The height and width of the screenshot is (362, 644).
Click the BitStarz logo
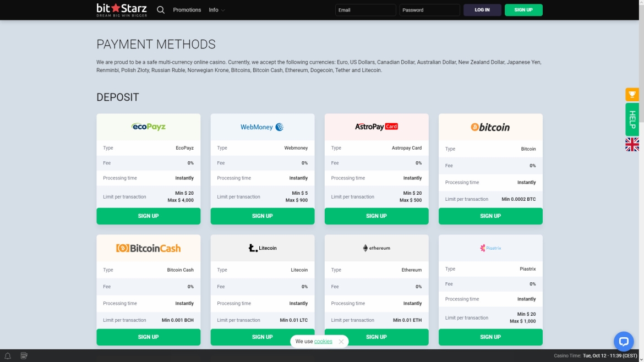122,10
